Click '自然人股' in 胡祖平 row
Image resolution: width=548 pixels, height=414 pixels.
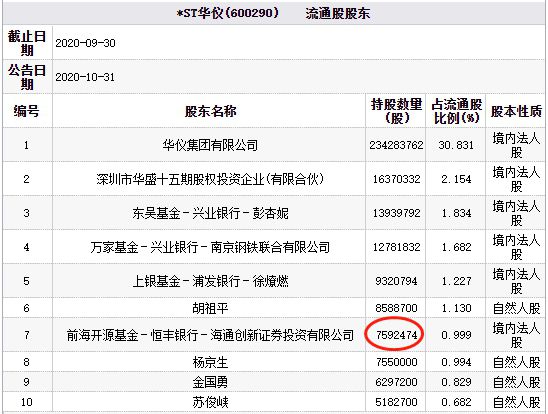[x=516, y=308]
